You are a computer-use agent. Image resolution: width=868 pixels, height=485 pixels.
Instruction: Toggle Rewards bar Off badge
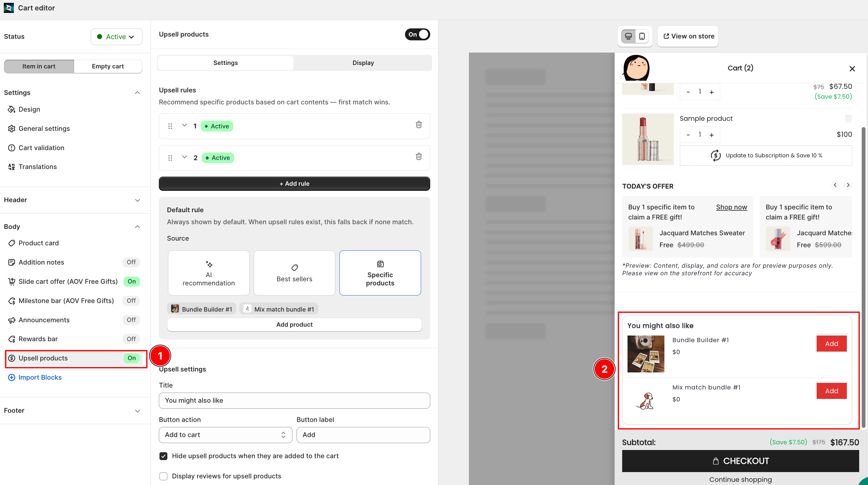131,339
